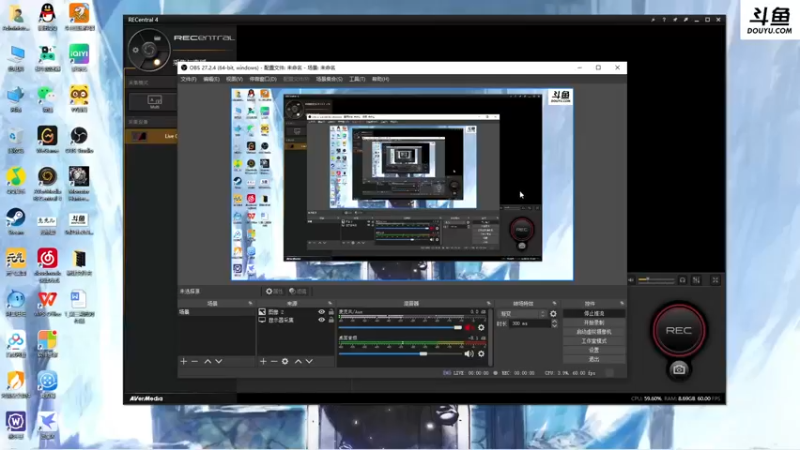Open OBS 设置 settings button
The image size is (800, 450).
[594, 350]
